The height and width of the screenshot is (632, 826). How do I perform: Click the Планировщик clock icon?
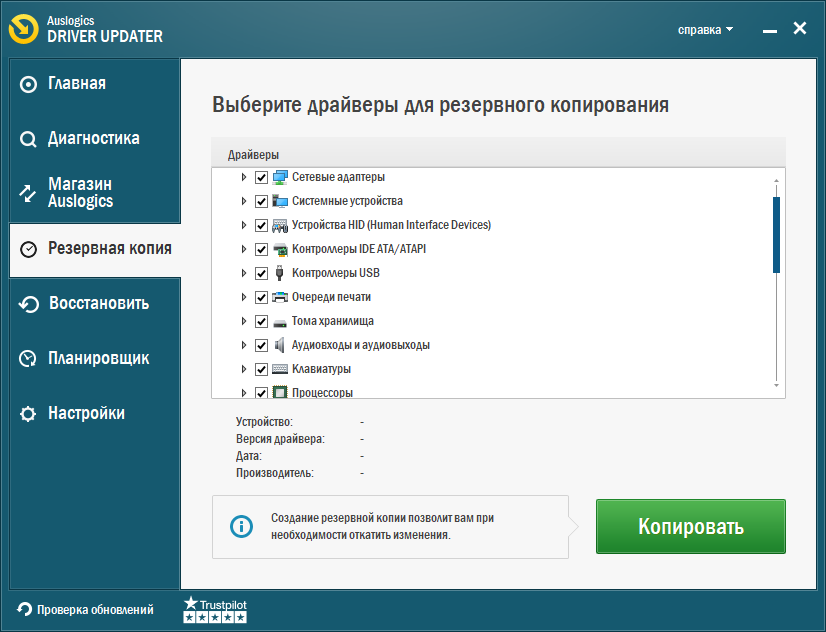tap(29, 358)
